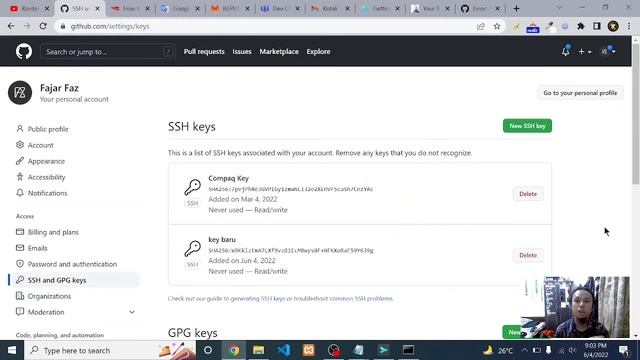Go back with the browser back arrow

tap(11, 26)
